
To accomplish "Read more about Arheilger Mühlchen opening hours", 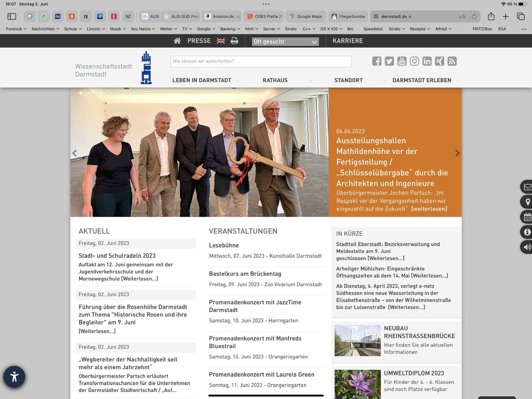I will pyautogui.click(x=429, y=276).
